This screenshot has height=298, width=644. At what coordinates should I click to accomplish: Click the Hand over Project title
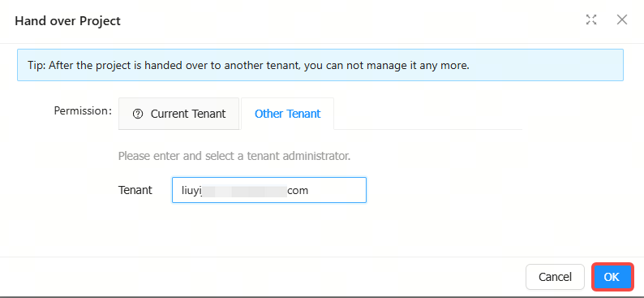[68, 20]
